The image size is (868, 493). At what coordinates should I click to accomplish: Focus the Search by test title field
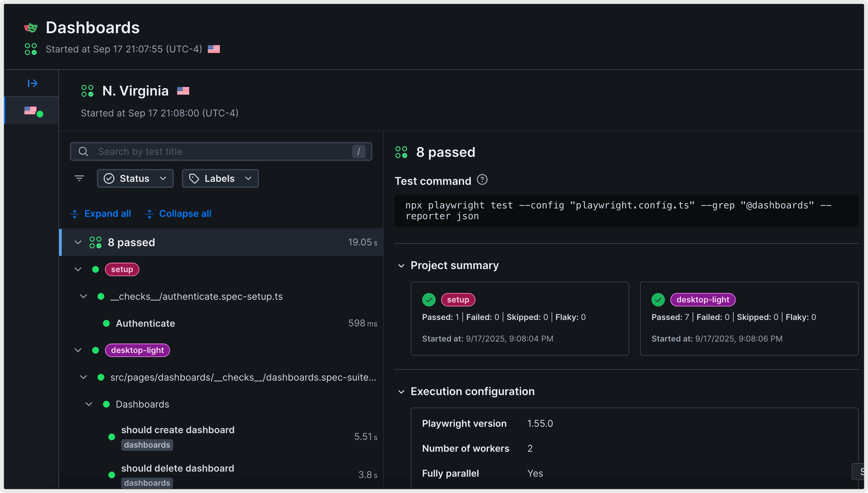222,152
